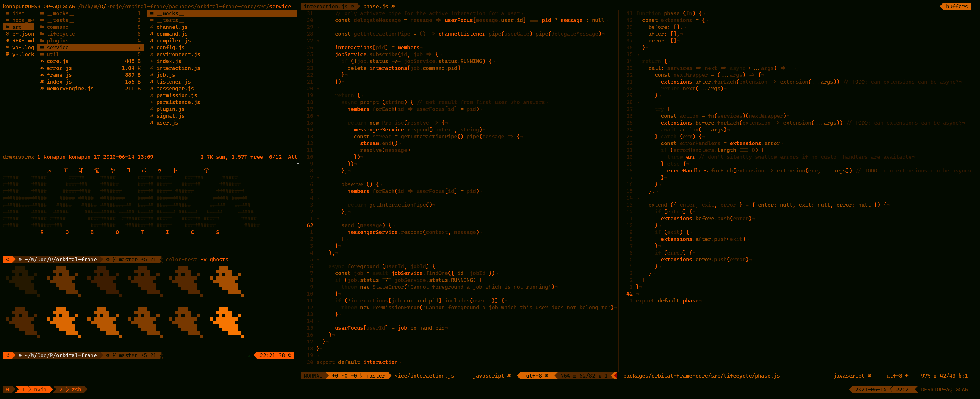Click the yarn log file icon
The image size is (980, 399).
8,48
